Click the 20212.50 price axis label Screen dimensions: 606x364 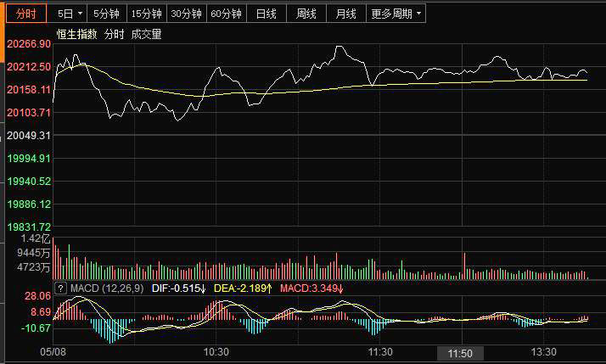[29, 67]
